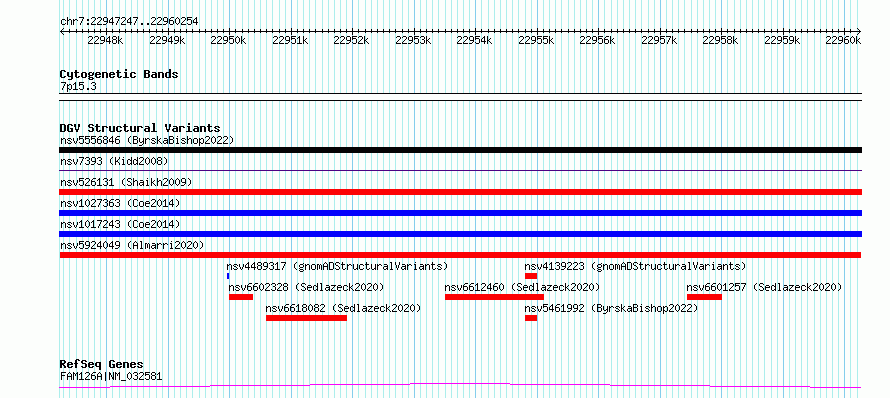Click the 22948k ruler tick label

click(106, 40)
